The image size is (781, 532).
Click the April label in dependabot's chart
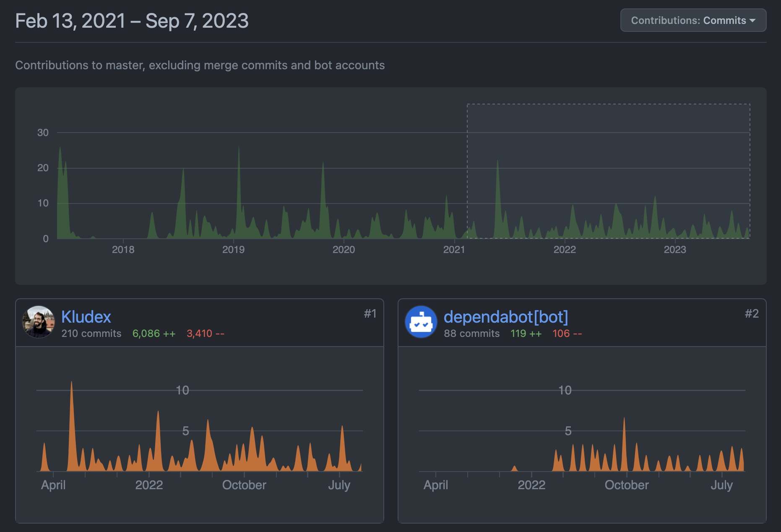435,485
